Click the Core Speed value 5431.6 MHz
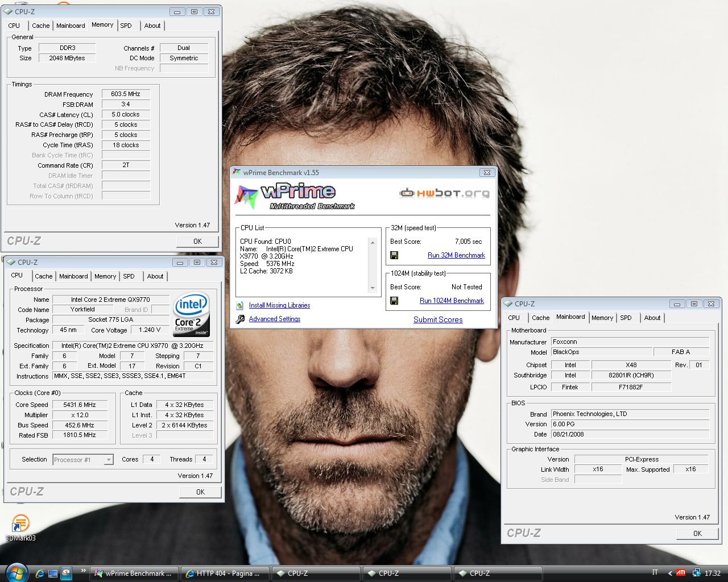The image size is (728, 582). click(x=80, y=405)
